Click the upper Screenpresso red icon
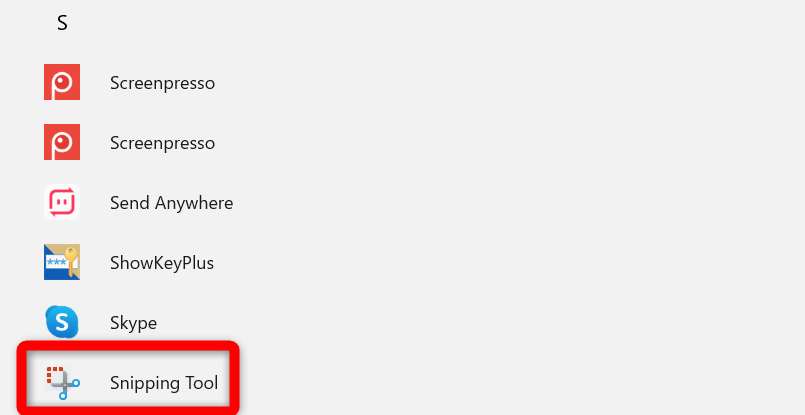 (62, 82)
